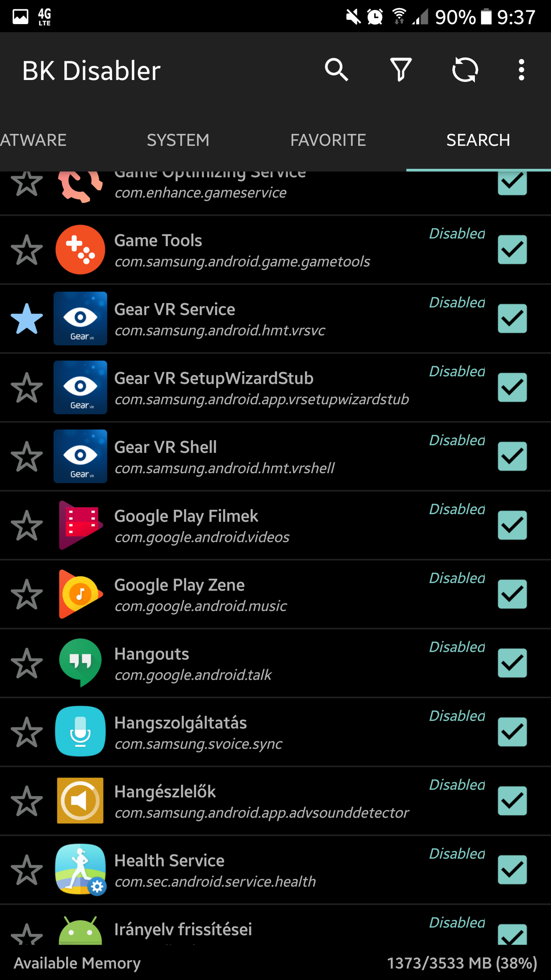This screenshot has width=551, height=980.
Task: Open the filter funnel icon
Action: click(x=401, y=70)
